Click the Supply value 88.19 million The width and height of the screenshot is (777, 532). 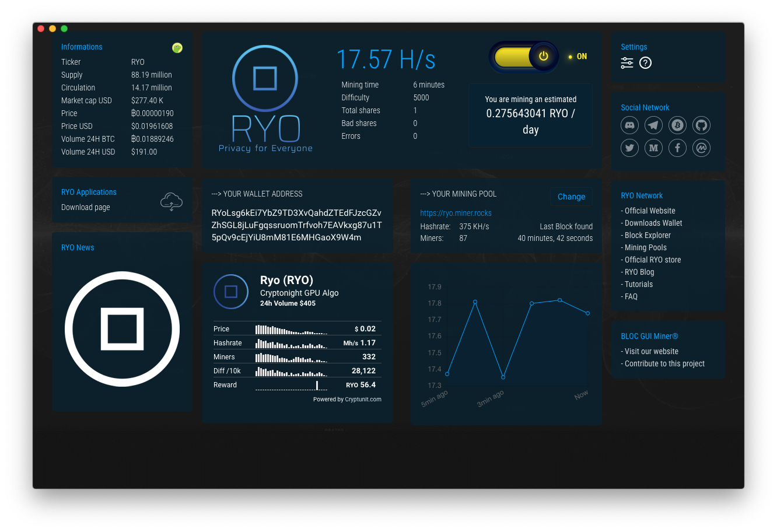click(x=152, y=75)
